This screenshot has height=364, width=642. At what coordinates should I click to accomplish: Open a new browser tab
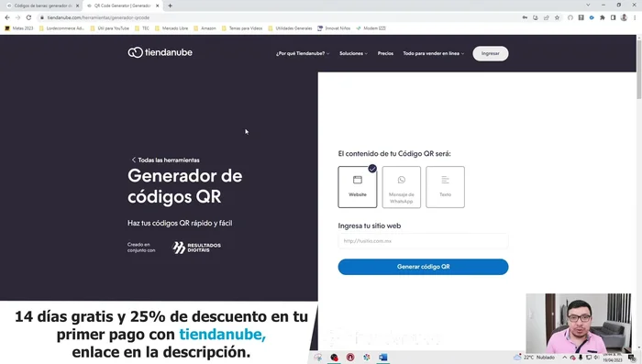170,6
